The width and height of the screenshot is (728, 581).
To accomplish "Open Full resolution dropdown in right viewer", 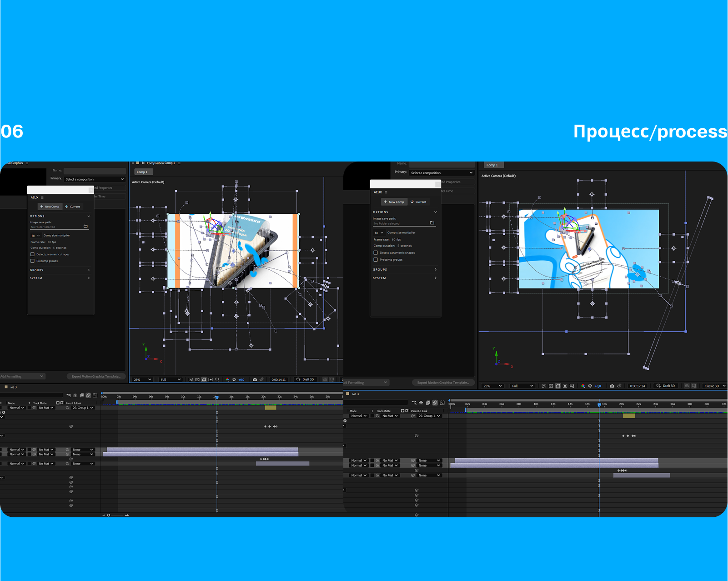I will [x=522, y=386].
